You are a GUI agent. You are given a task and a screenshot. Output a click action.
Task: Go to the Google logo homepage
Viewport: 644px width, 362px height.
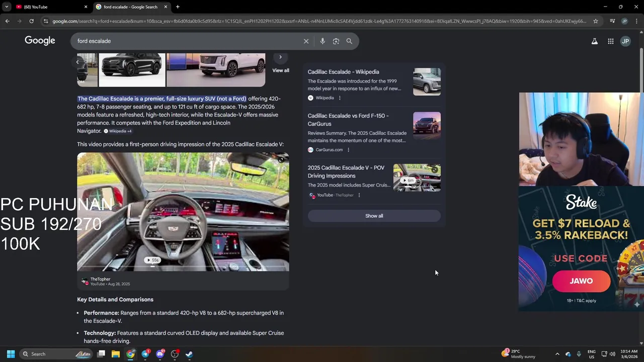(x=40, y=41)
